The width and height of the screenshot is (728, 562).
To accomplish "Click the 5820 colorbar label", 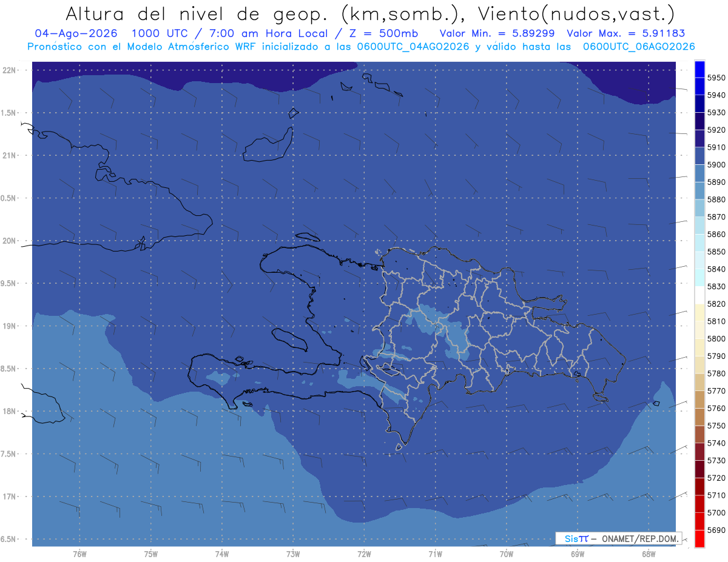I will [x=716, y=304].
